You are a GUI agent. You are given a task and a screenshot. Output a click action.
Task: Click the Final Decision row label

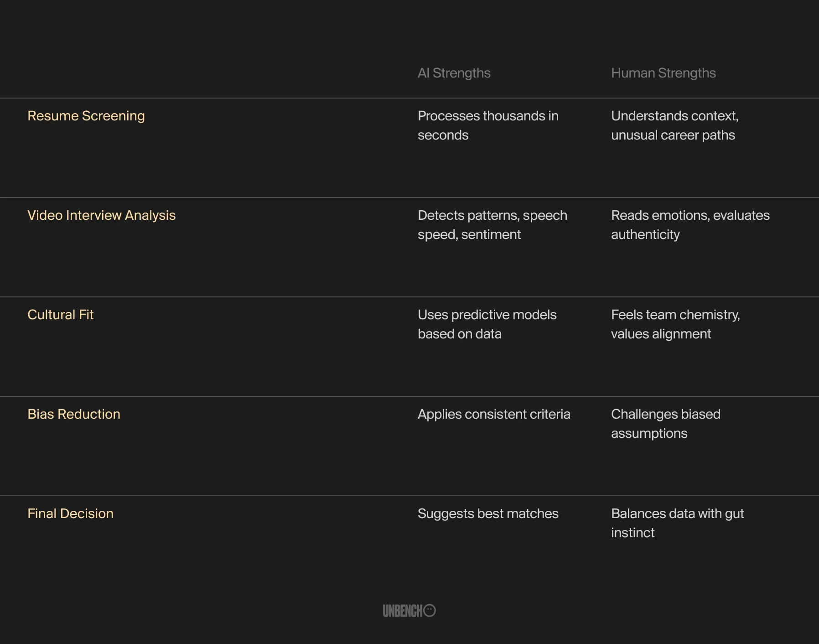coord(71,514)
